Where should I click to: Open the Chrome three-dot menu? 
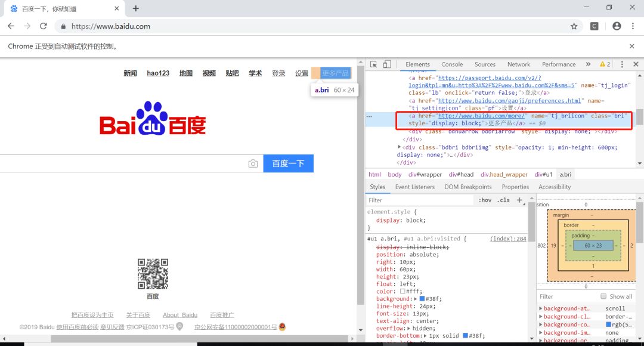(633, 26)
